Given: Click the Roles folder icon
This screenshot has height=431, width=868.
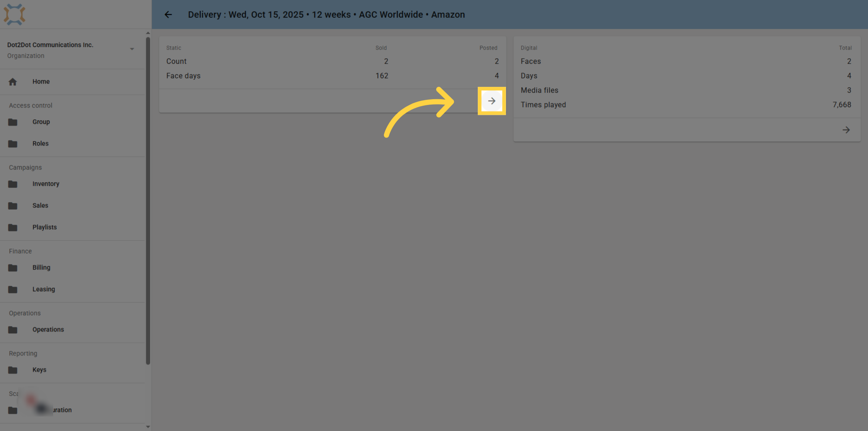Looking at the screenshot, I should coord(13,144).
